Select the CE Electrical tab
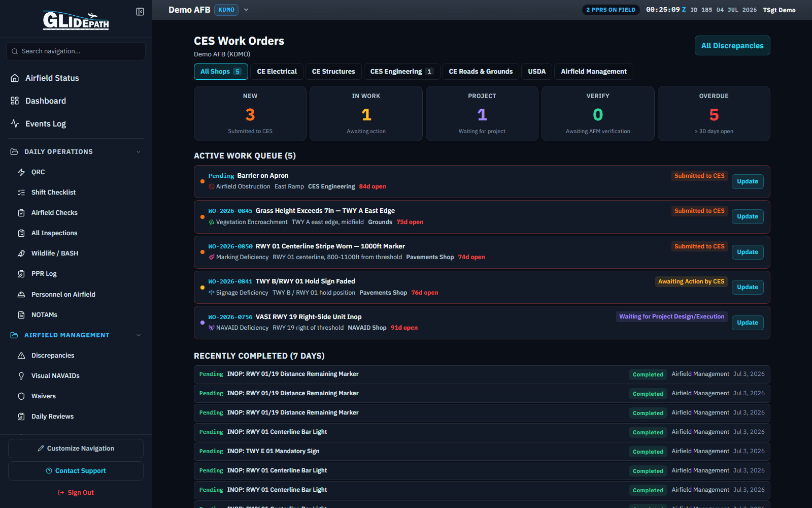The width and height of the screenshot is (812, 508). 277,72
